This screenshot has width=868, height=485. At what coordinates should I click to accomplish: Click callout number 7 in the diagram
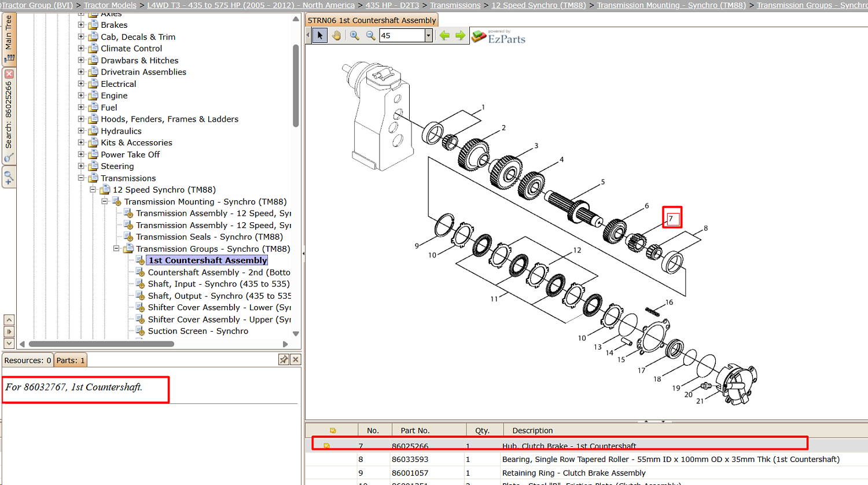tap(671, 218)
